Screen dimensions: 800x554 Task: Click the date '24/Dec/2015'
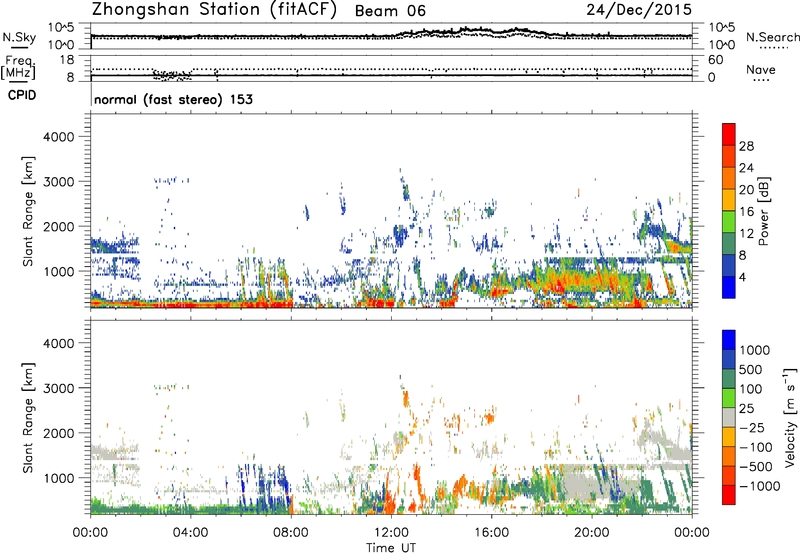[639, 9]
